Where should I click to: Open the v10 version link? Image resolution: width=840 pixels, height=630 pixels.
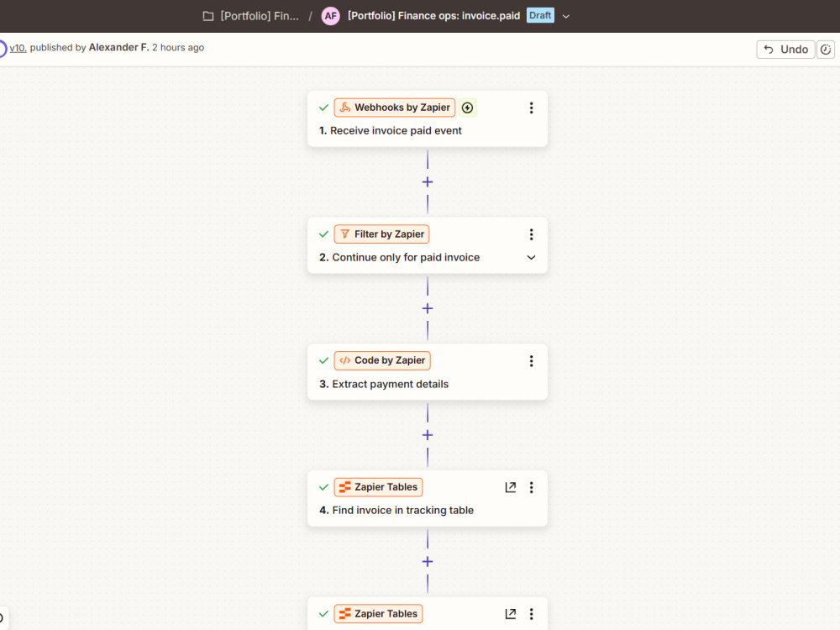click(18, 48)
